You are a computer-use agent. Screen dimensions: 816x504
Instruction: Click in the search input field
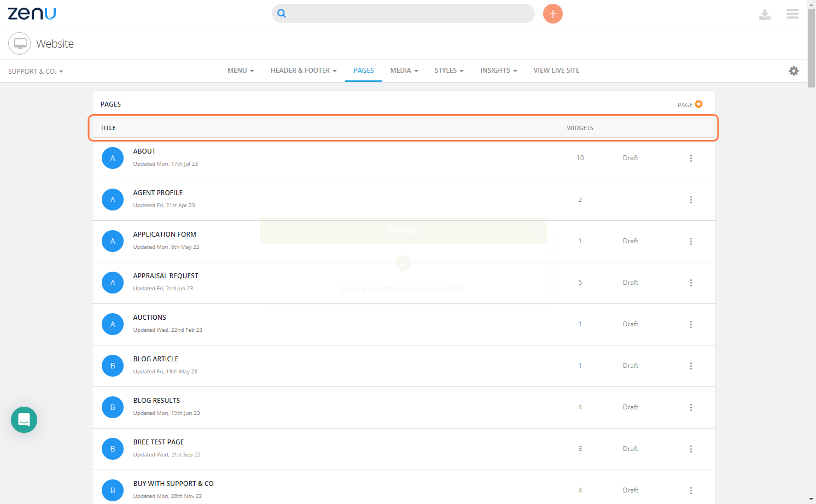coord(403,14)
